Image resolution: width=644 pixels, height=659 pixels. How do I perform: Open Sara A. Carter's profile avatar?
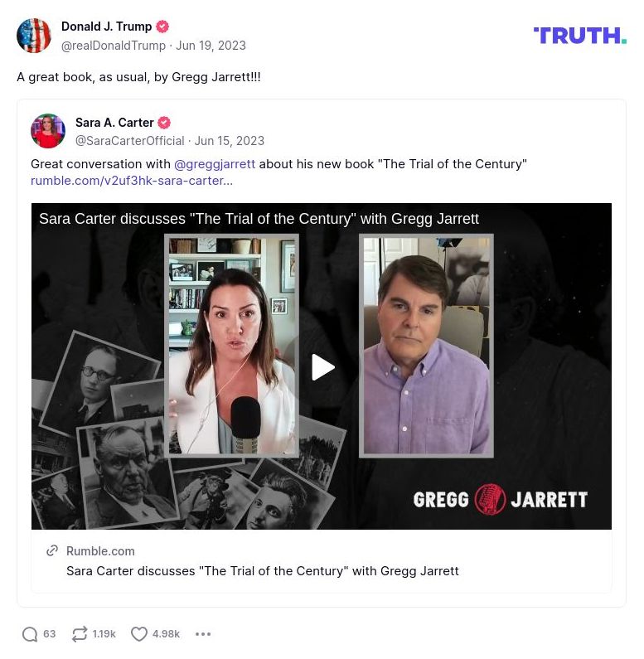(x=48, y=131)
